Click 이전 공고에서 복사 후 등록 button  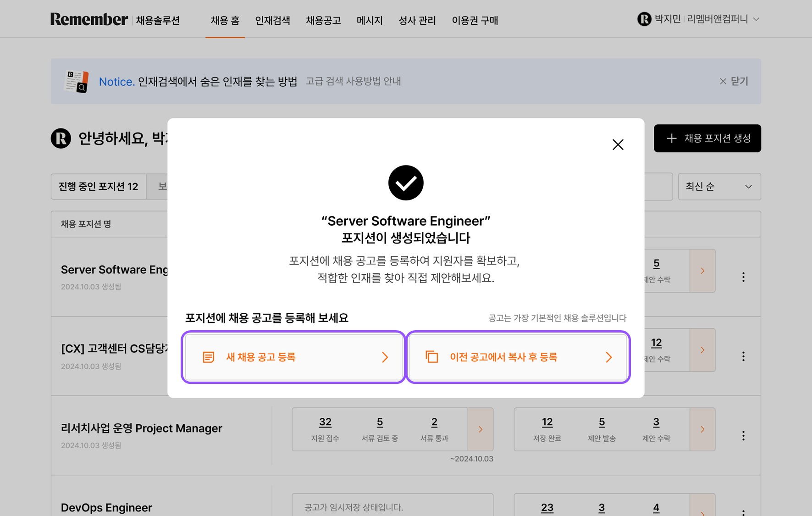(x=518, y=357)
